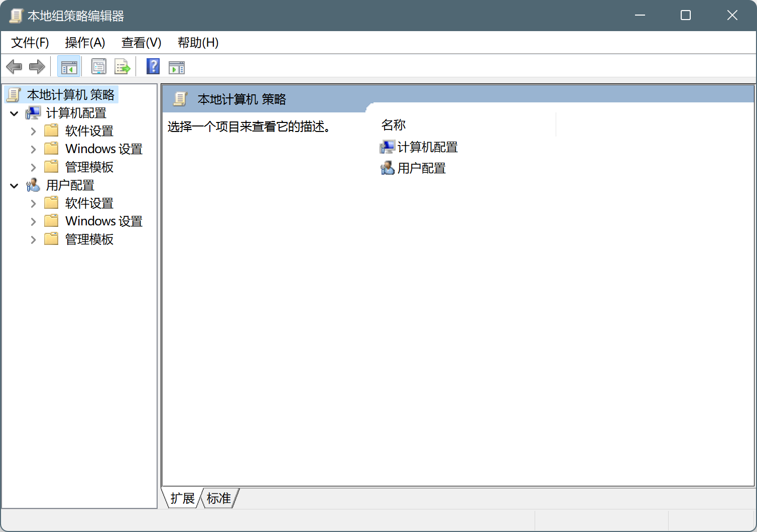Expand 管理模板 under 计算机配置
757x532 pixels.
[33, 168]
